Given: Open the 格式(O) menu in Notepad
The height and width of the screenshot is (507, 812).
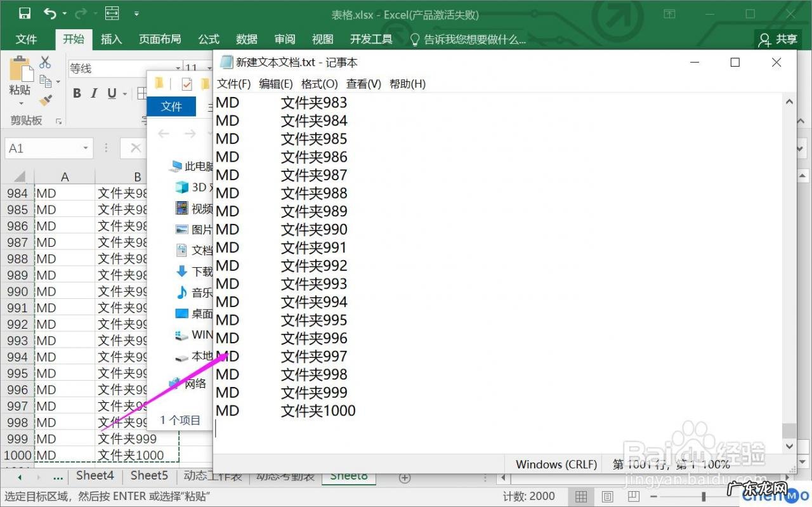Looking at the screenshot, I should [319, 84].
